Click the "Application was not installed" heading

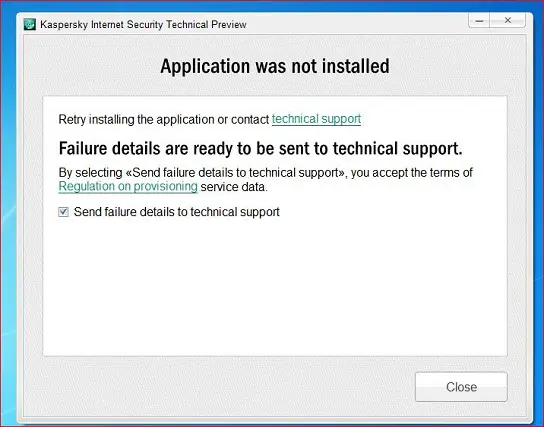(x=275, y=66)
